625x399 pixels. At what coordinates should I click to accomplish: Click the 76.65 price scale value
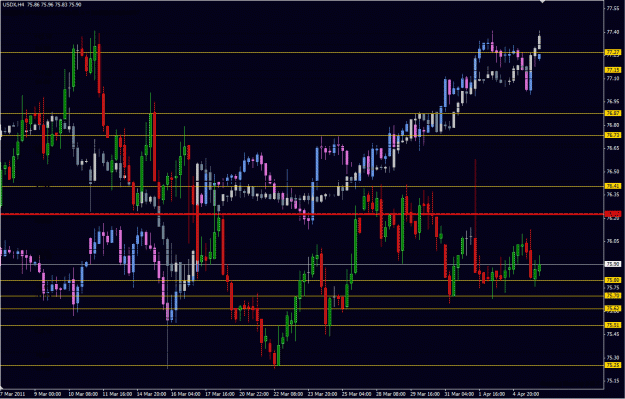[613, 148]
